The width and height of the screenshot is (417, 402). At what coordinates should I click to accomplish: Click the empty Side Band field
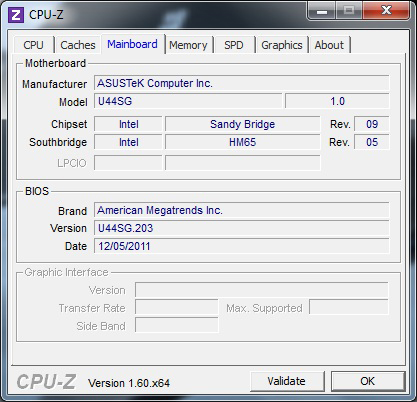[177, 325]
